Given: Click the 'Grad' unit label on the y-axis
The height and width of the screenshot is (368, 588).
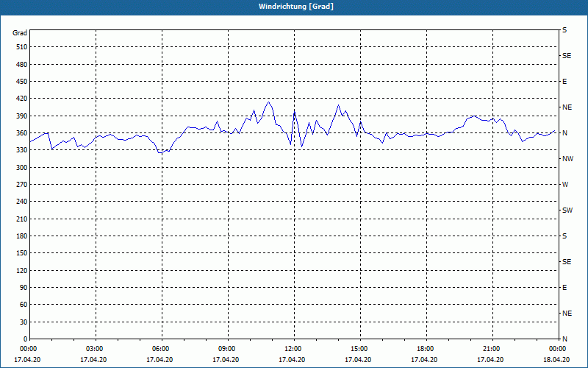Looking at the screenshot, I should click(x=20, y=33).
